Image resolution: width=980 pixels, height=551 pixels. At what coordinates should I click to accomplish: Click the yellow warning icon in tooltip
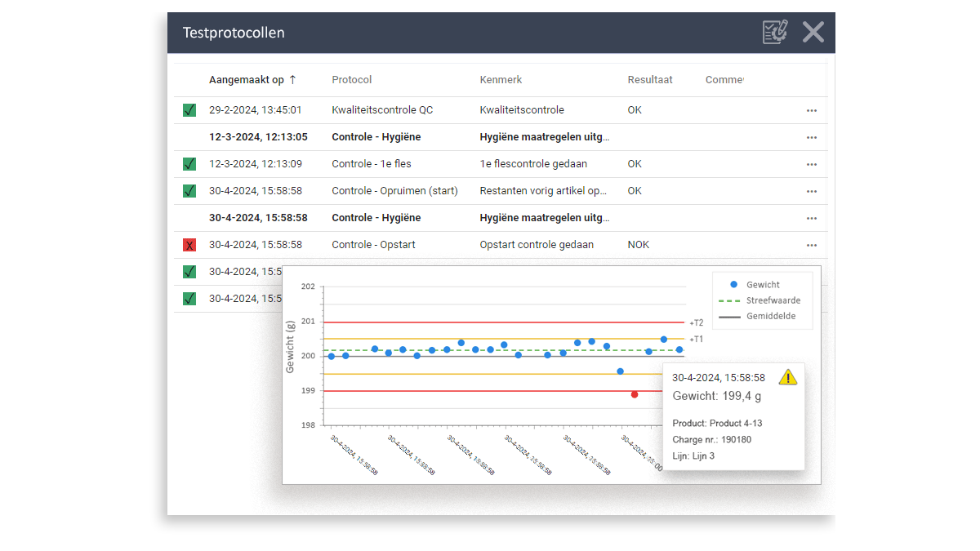pyautogui.click(x=787, y=376)
